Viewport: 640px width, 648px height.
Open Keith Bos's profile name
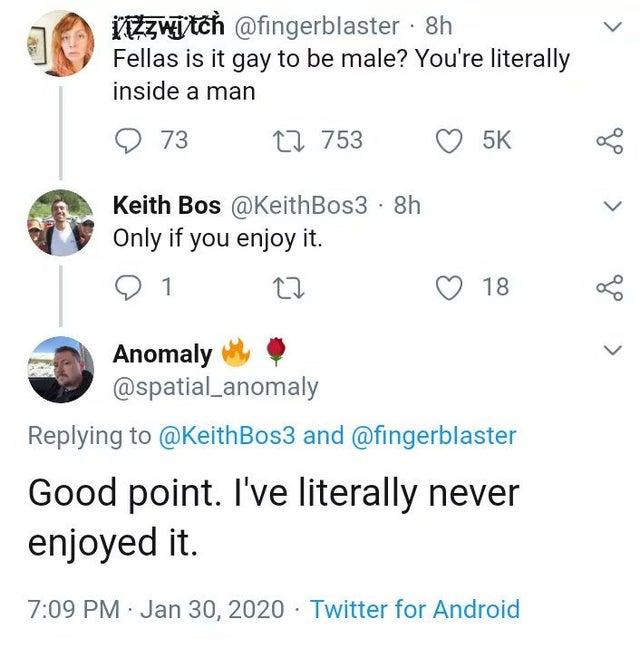[x=167, y=205]
